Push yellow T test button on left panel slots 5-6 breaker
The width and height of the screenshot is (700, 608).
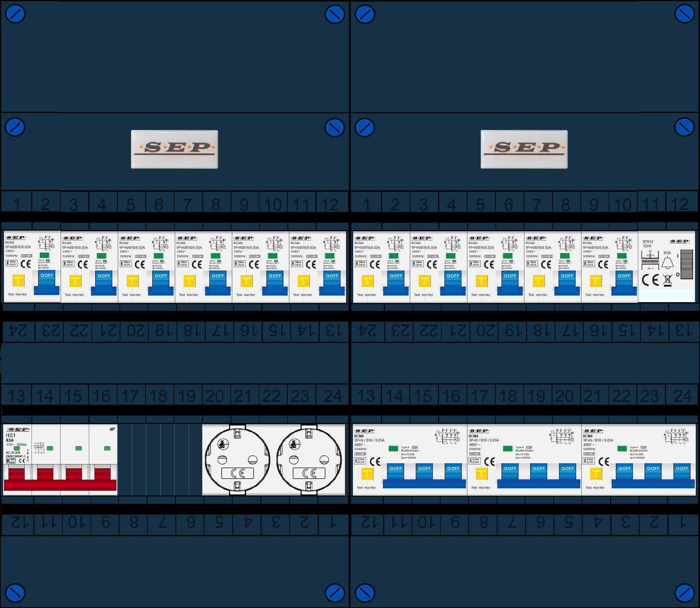tap(132, 281)
